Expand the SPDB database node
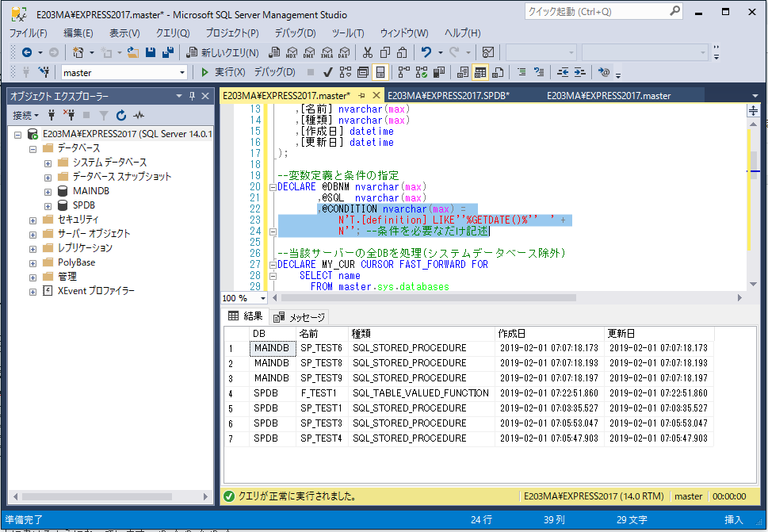Screen dimensions: 768x532 [x=48, y=206]
